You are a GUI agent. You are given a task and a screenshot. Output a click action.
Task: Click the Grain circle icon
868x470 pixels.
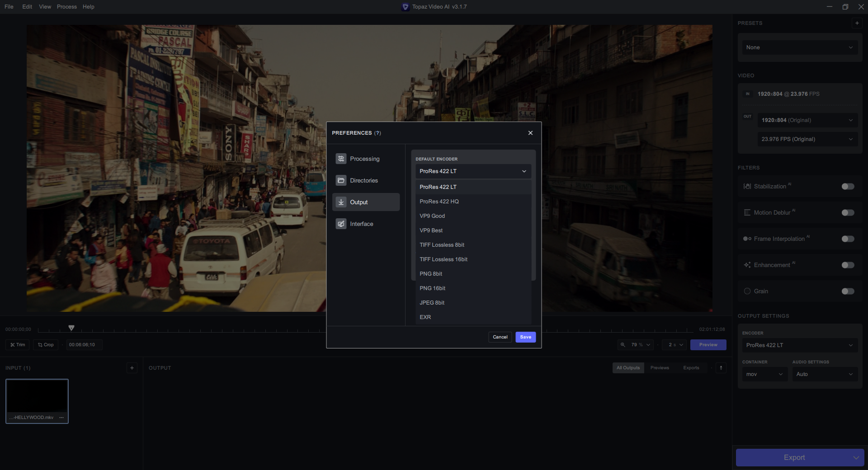point(747,291)
